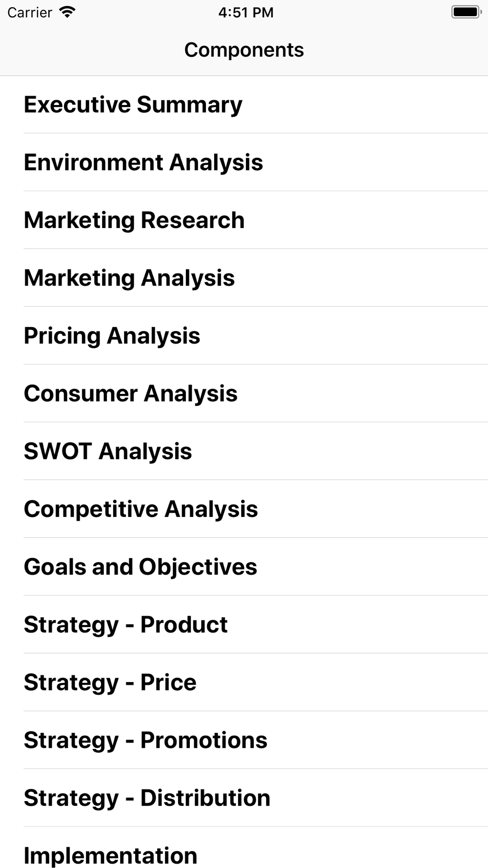Open the Executive Summary item
The image size is (488, 868).
point(244,104)
